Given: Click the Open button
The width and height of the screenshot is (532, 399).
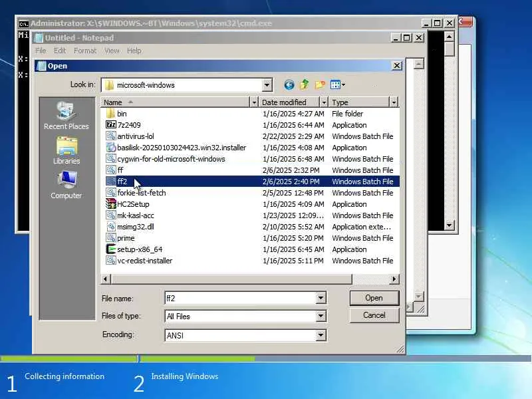Looking at the screenshot, I should coord(374,298).
